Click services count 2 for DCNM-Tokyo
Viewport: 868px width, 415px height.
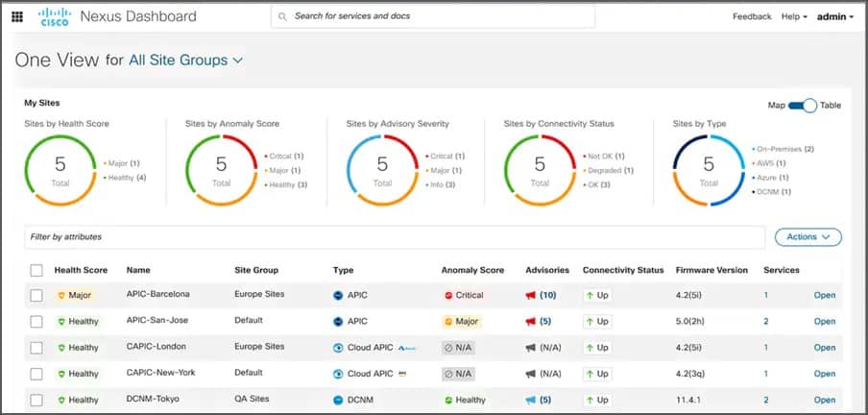(x=766, y=400)
